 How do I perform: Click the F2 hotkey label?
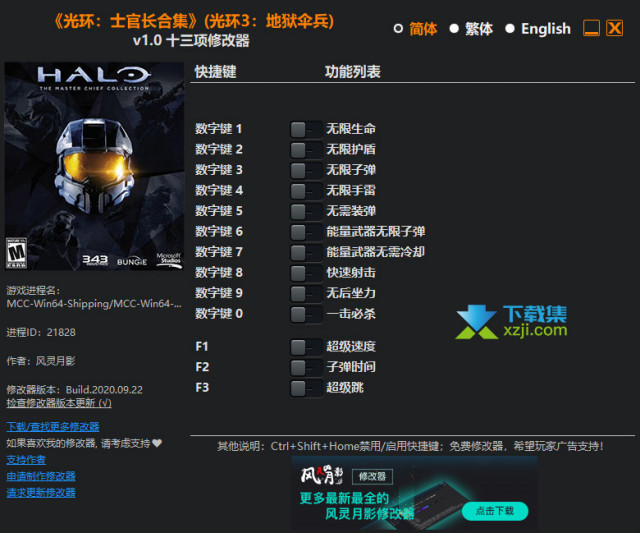(202, 367)
